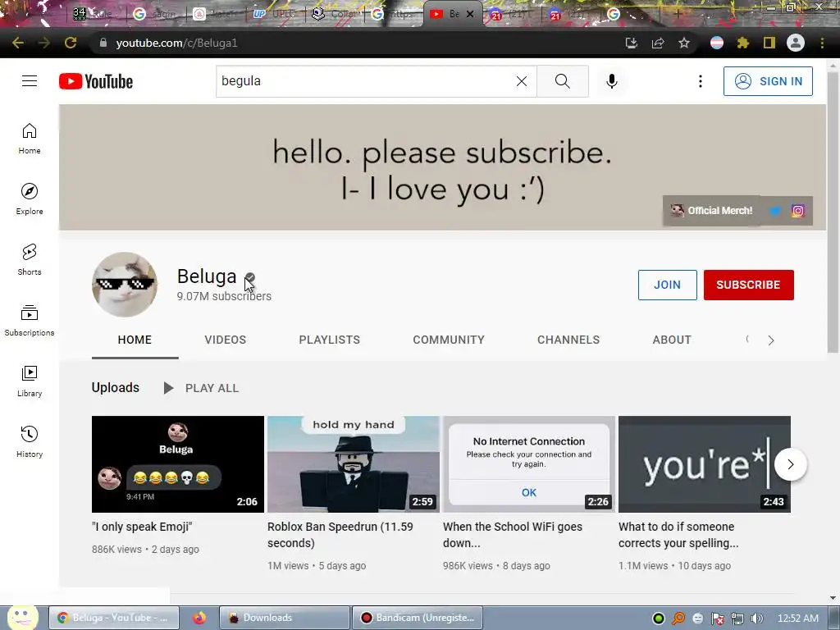Screen dimensions: 840x630
Task: Bookmark page with the star icon
Action: (x=683, y=43)
